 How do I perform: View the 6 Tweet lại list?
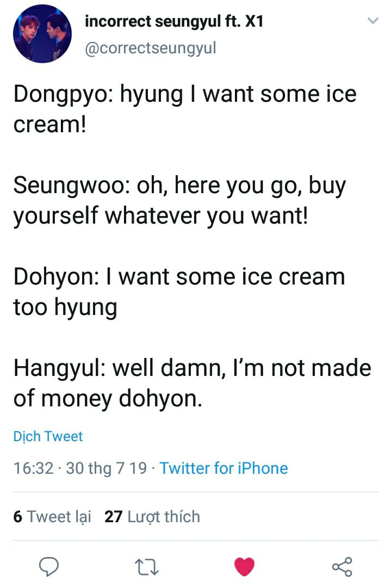52,517
